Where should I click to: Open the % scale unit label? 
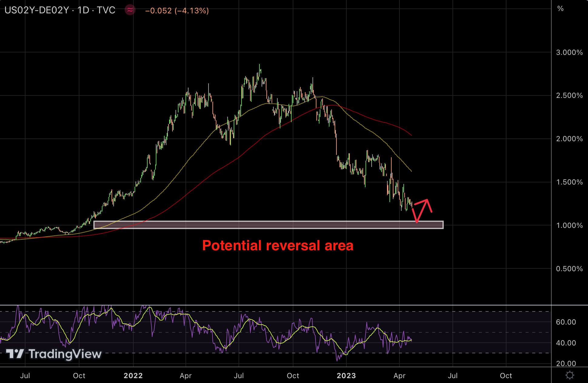coord(560,8)
